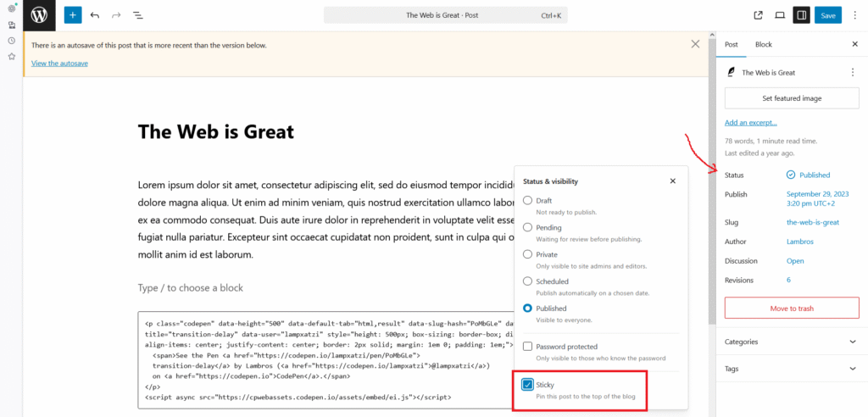Screen dimensions: 868x417
Task: Dismiss the autosave notice
Action: point(695,44)
